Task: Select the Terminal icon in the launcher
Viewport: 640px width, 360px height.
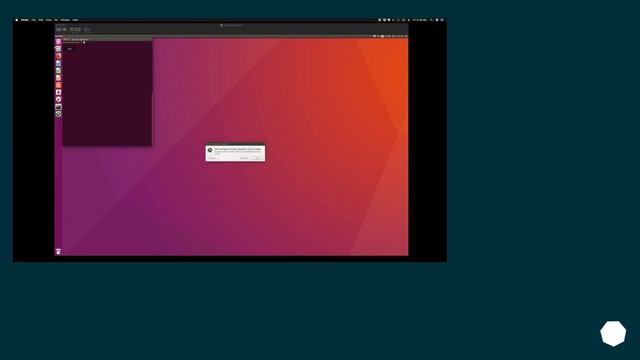Action: 58,107
